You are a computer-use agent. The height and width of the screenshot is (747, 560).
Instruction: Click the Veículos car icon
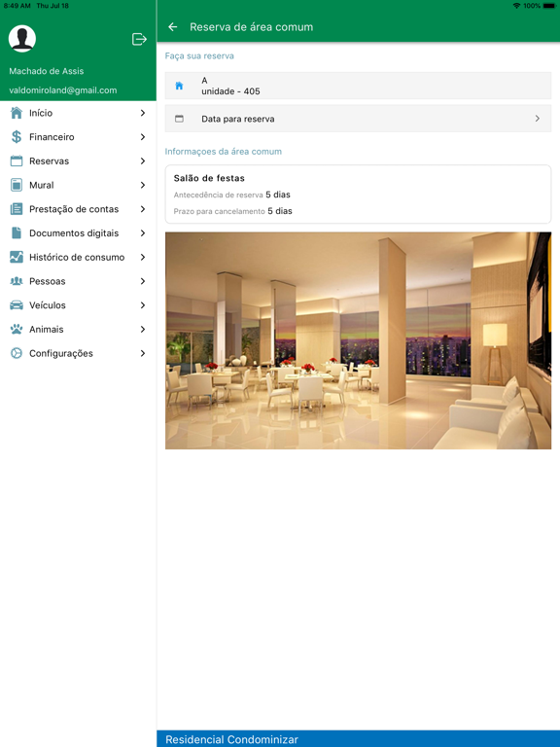pos(17,305)
